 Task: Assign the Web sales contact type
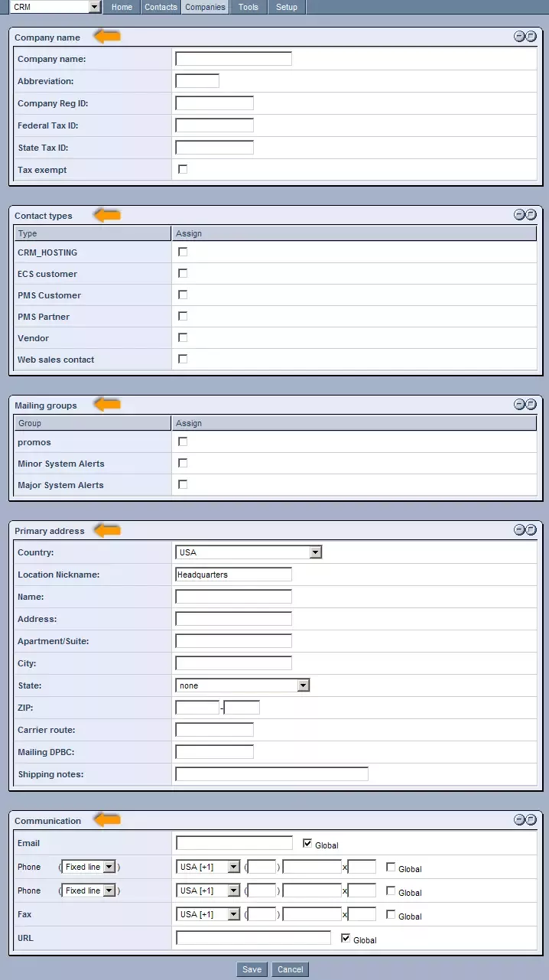(183, 359)
